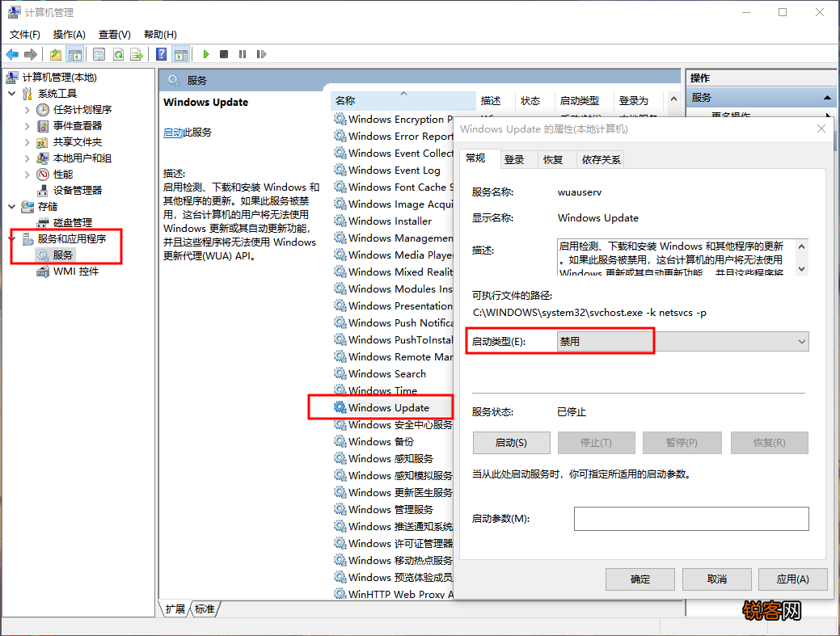Expand the 任务计划程序 node arrow
Screen dimensions: 840x636
pyautogui.click(x=27, y=110)
